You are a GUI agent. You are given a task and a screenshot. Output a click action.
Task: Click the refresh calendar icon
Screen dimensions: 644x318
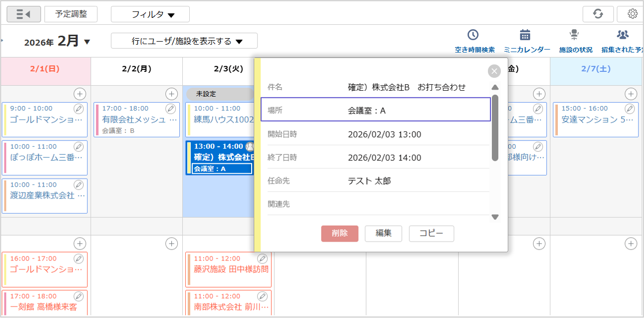pyautogui.click(x=598, y=14)
